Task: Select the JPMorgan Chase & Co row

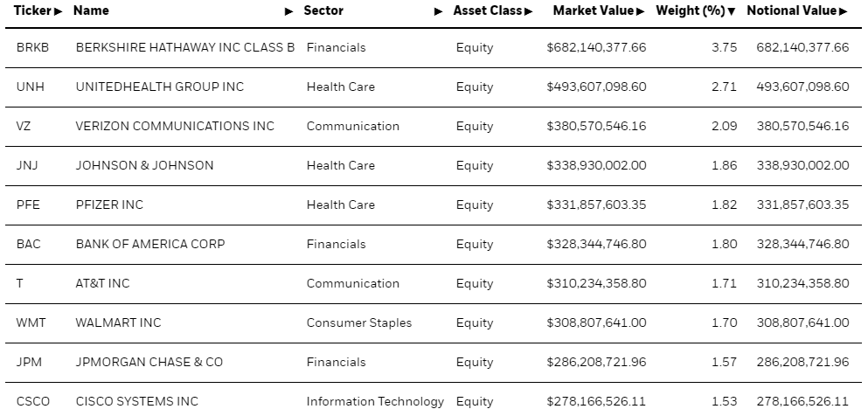Action: (x=434, y=363)
